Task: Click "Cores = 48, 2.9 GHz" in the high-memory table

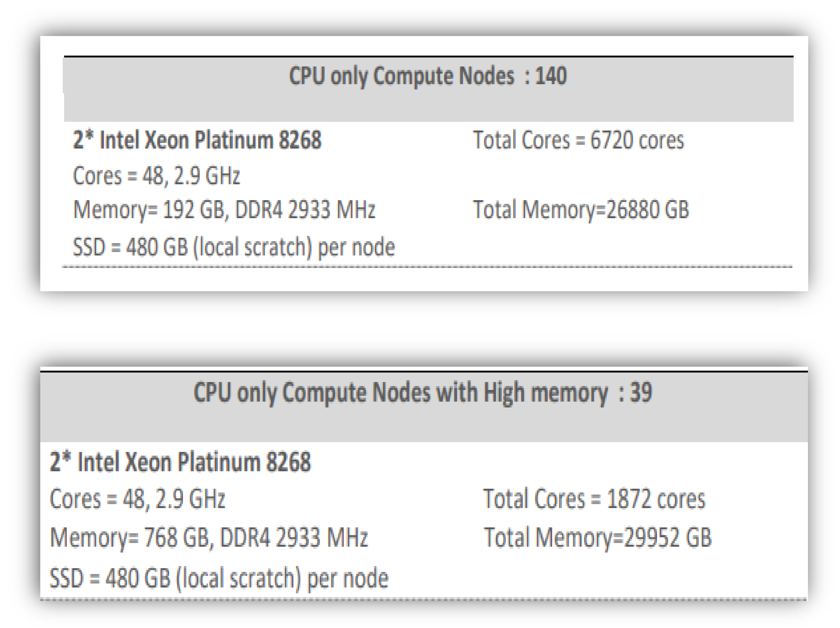Action: tap(137, 499)
